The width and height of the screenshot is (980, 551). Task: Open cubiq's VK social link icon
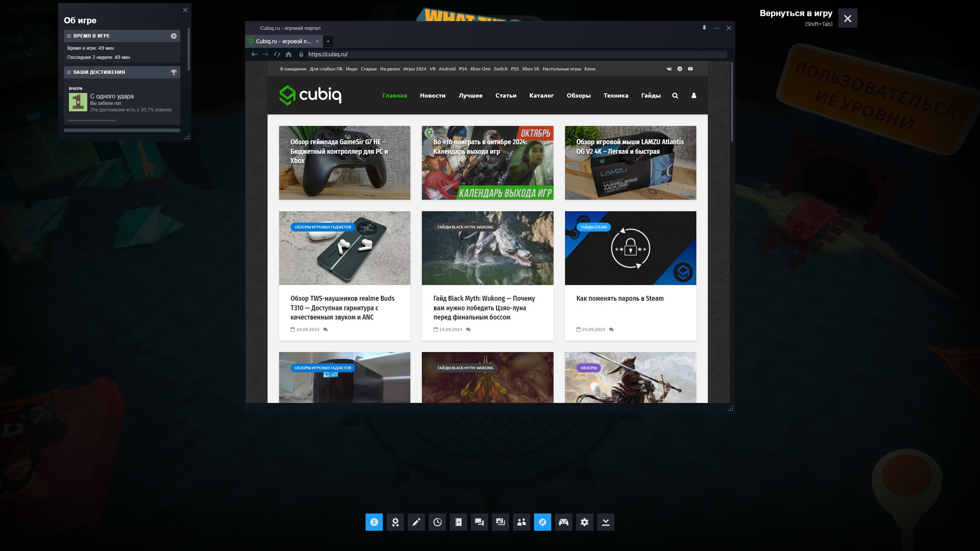point(669,69)
